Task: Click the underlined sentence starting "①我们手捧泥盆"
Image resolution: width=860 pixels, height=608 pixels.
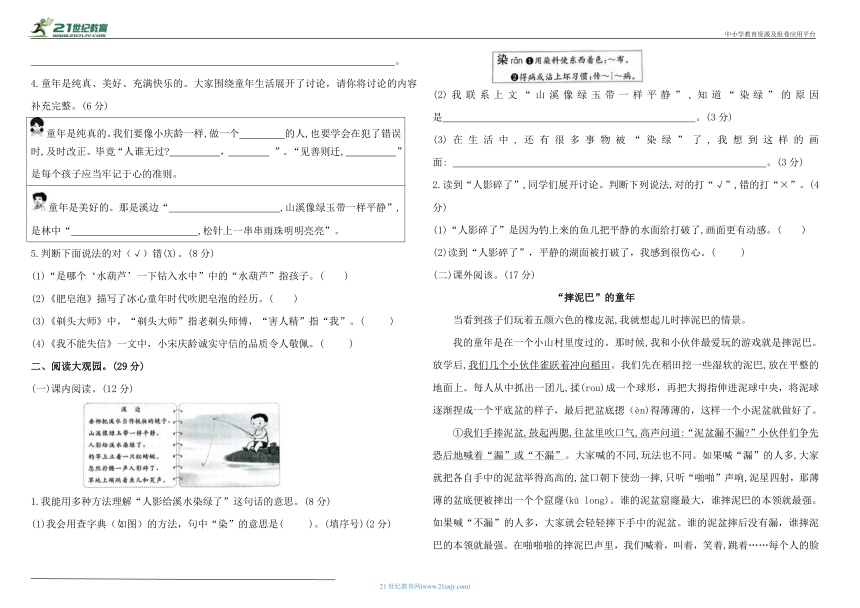Action: coord(626,444)
